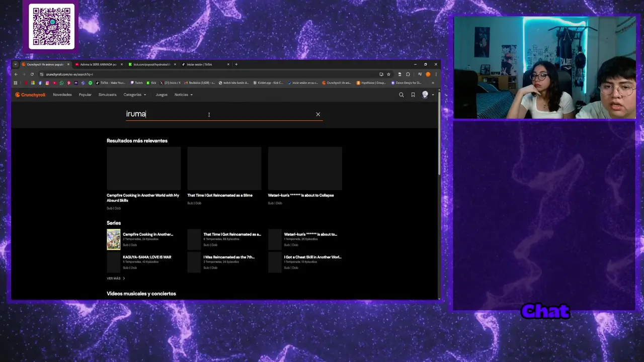
Task: Open the Twitch bookmark
Action: [136, 83]
